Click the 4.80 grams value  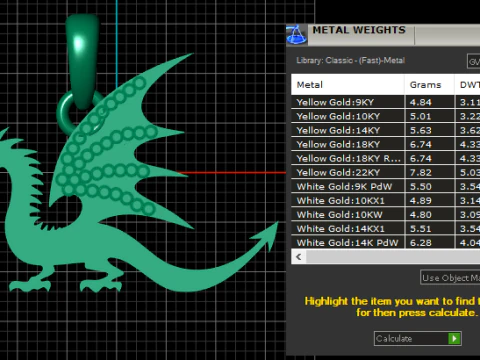click(x=421, y=215)
